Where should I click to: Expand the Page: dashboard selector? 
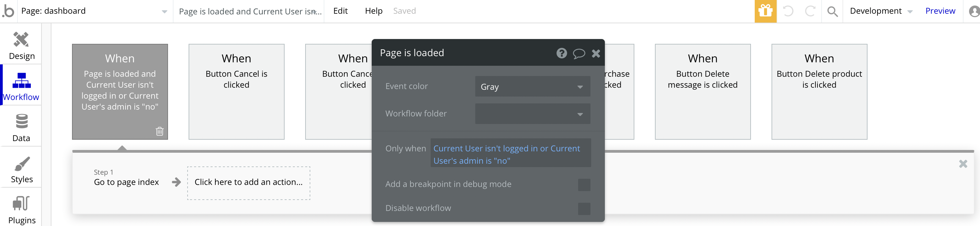click(94, 11)
